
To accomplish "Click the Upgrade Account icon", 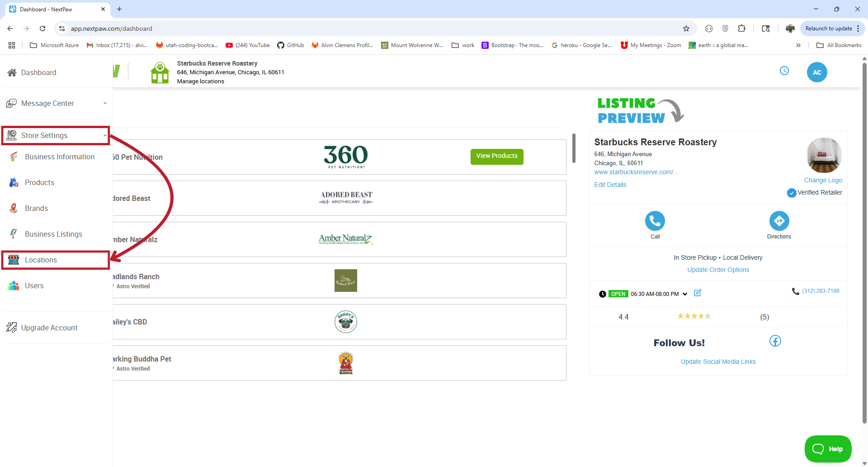I will pos(11,328).
